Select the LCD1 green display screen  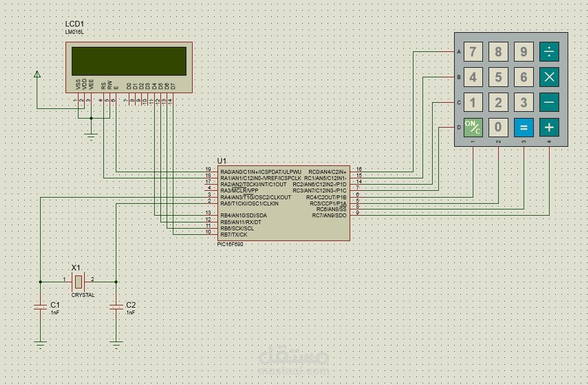point(129,61)
